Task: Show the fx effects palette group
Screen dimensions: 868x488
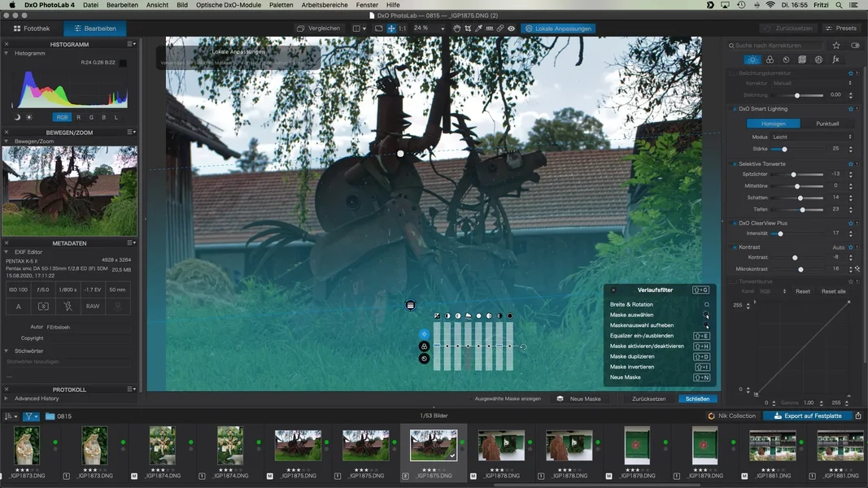Action: [835, 59]
